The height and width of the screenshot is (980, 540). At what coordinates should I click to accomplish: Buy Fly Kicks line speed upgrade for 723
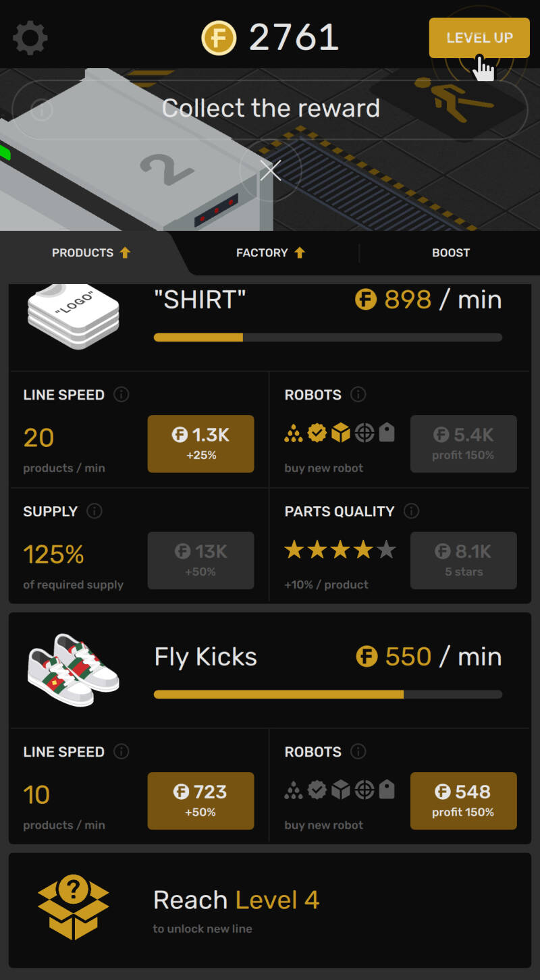(200, 800)
